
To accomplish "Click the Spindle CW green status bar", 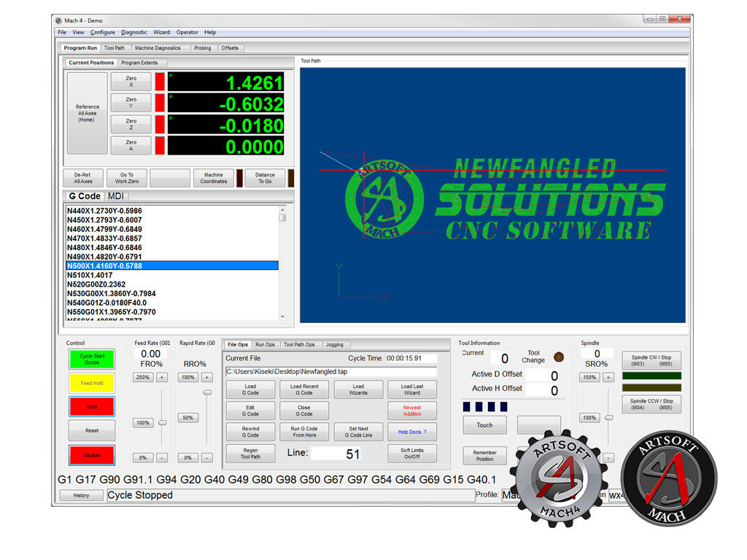I will (651, 376).
